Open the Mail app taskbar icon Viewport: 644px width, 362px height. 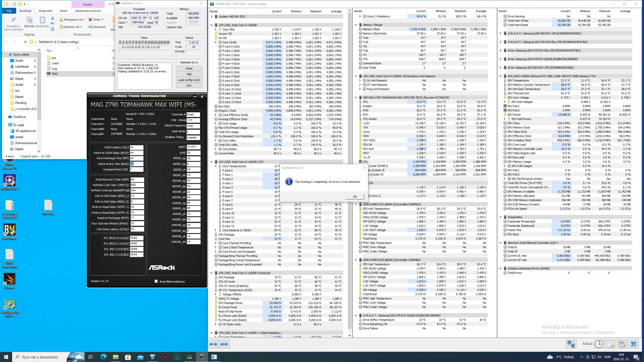140,357
